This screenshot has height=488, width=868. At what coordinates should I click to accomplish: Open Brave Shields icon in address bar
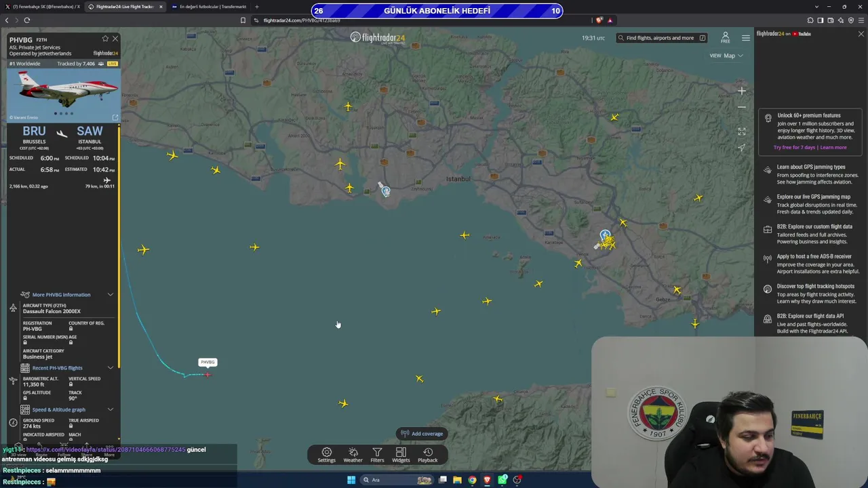[x=599, y=20]
